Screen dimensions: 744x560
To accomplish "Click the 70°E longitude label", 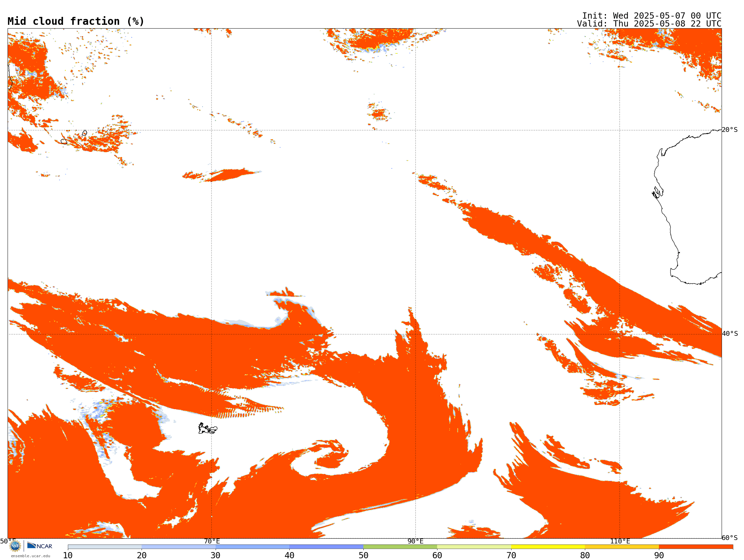I will point(212,541).
